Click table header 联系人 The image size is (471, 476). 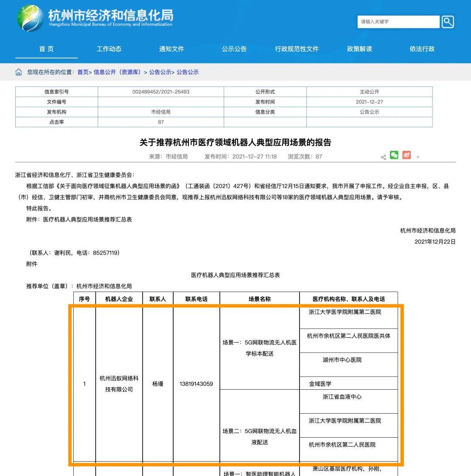click(x=158, y=299)
